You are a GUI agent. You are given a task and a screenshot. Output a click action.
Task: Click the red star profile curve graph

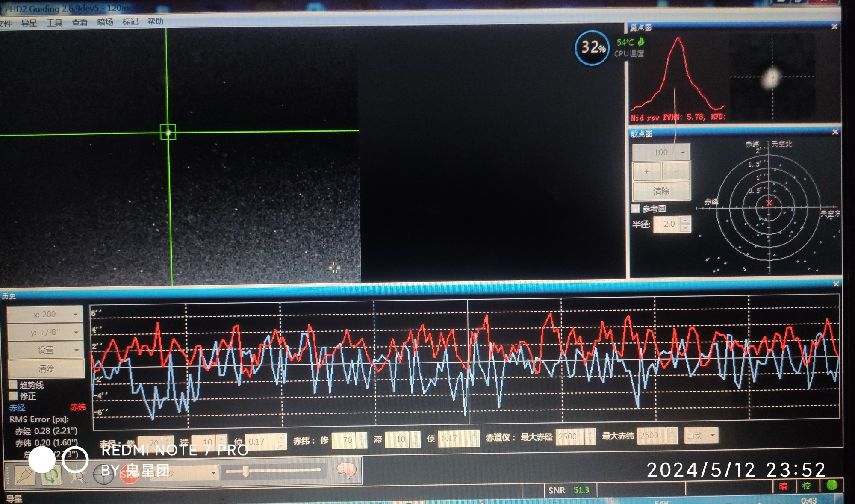tap(678, 74)
